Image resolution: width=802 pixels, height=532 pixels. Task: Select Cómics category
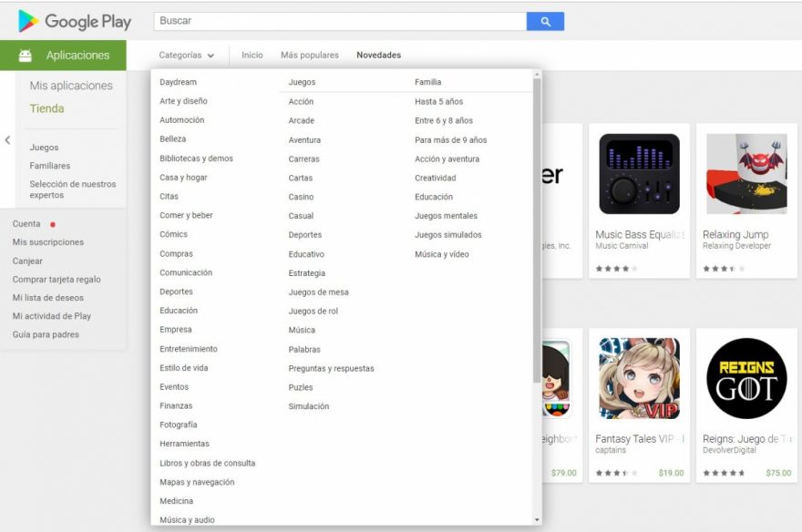click(x=173, y=234)
